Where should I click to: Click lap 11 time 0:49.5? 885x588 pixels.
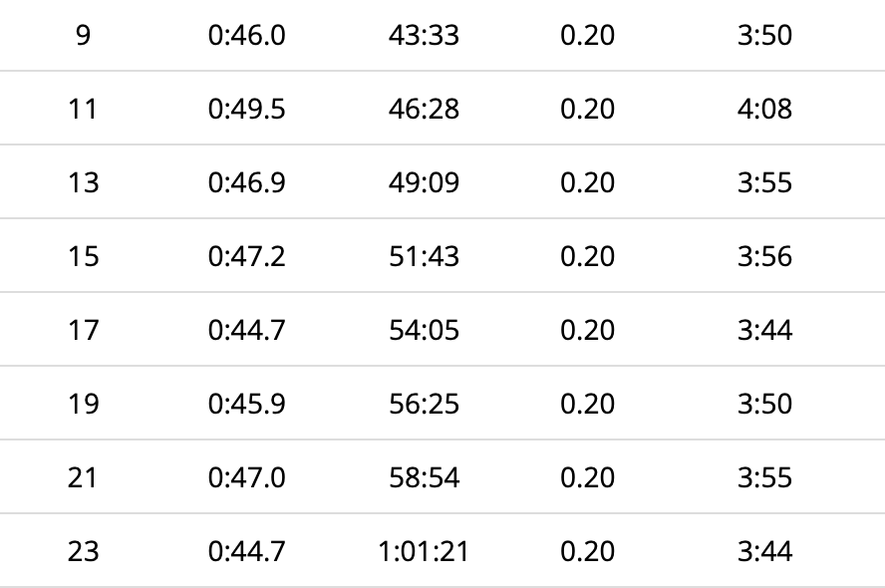(x=246, y=109)
